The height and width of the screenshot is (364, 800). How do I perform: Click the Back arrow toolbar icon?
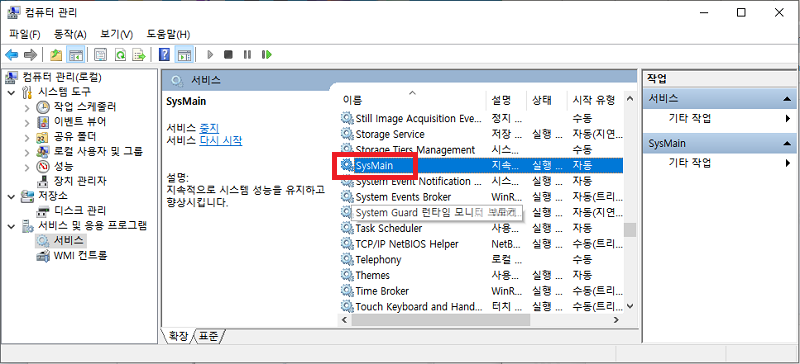12,55
